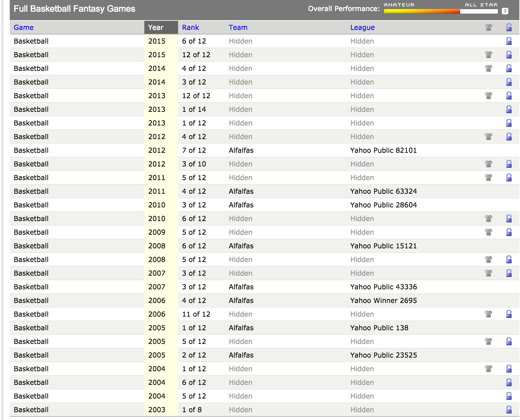Image resolution: width=520 pixels, height=420 pixels.
Task: Click the jersey icon in the table header
Action: pyautogui.click(x=488, y=27)
